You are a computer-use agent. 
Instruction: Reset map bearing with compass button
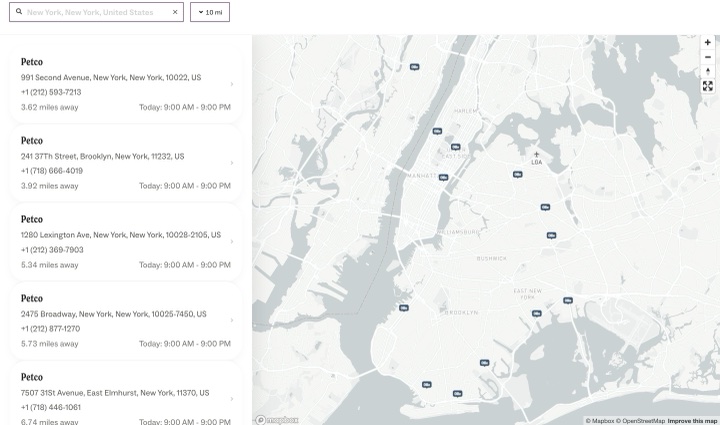point(708,72)
